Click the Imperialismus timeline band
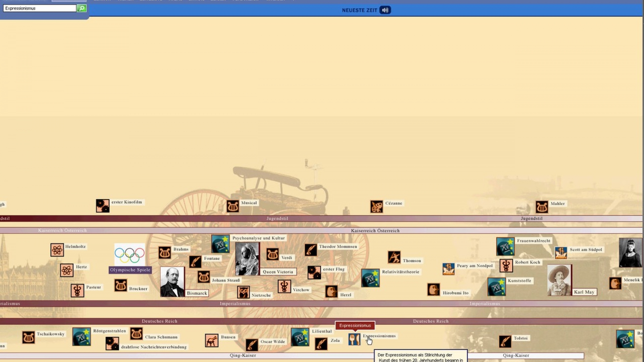 (x=235, y=304)
